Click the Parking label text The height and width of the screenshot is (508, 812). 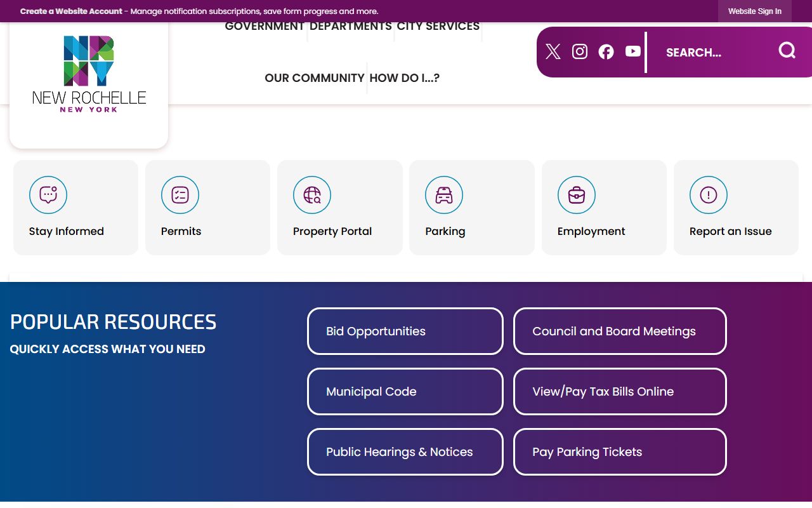pyautogui.click(x=445, y=231)
